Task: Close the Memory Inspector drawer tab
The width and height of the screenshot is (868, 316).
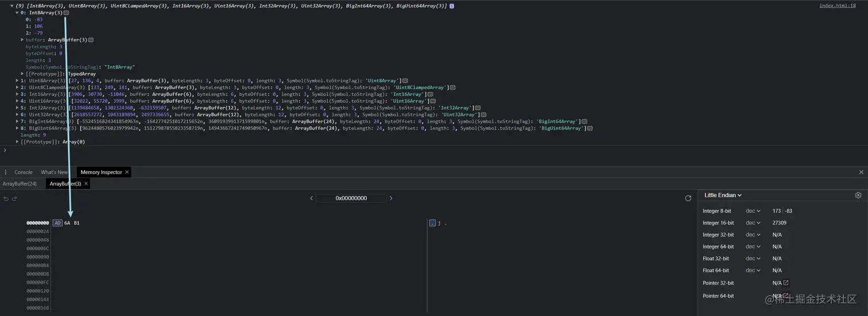Action: pyautogui.click(x=127, y=172)
